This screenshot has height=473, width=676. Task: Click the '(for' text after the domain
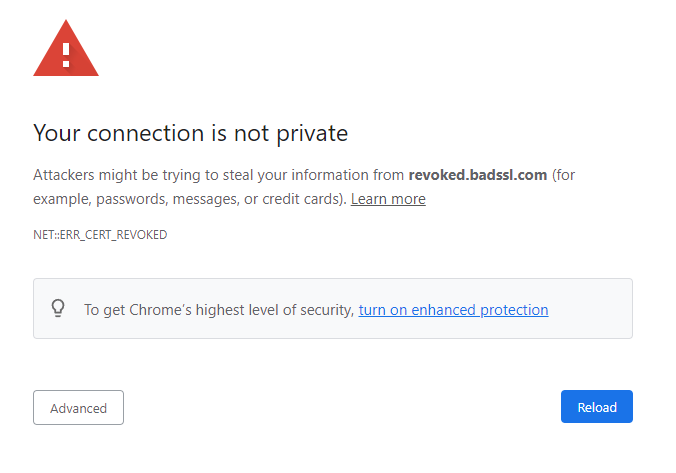tap(563, 175)
